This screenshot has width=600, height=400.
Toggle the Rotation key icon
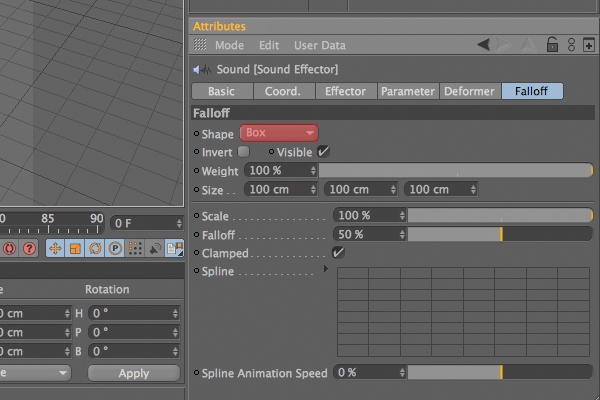coord(95,248)
